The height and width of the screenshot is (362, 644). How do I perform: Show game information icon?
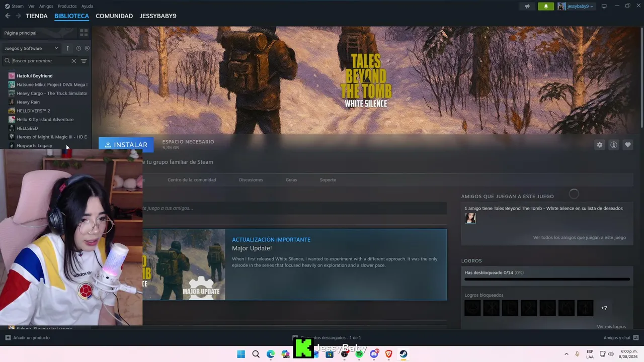(614, 145)
